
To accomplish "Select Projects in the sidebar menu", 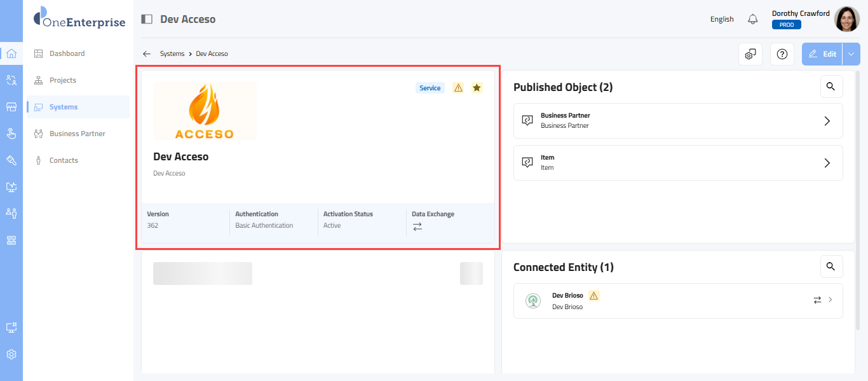I will tap(62, 80).
